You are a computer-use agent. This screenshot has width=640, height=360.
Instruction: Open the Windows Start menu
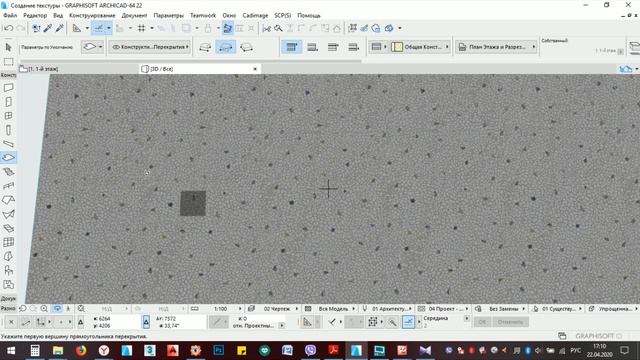[11, 351]
